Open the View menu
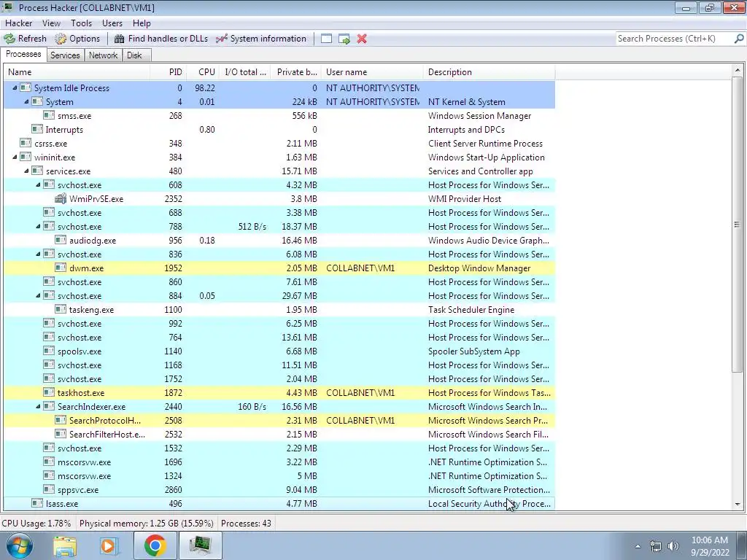Image resolution: width=747 pixels, height=560 pixels. tap(51, 23)
